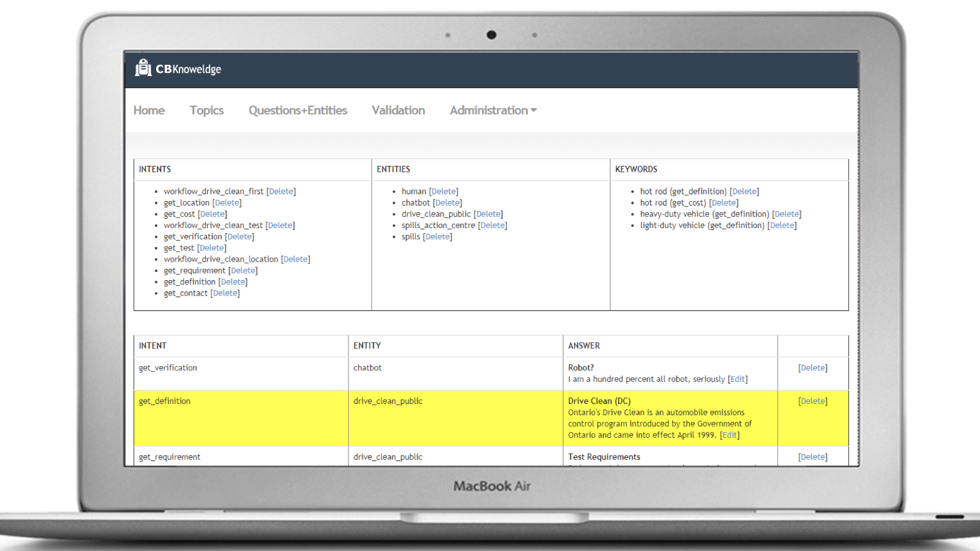The image size is (980, 551).
Task: Click the Test Requirements answer title
Action: click(604, 457)
